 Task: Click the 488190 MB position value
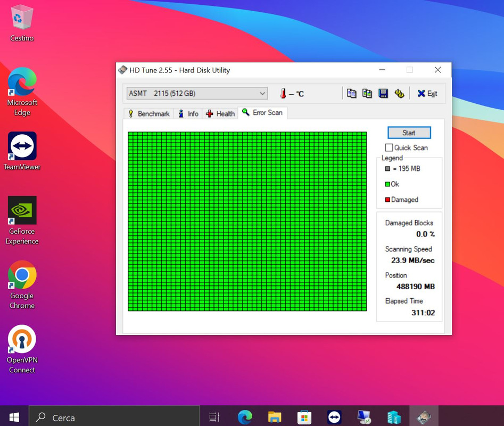tap(415, 286)
